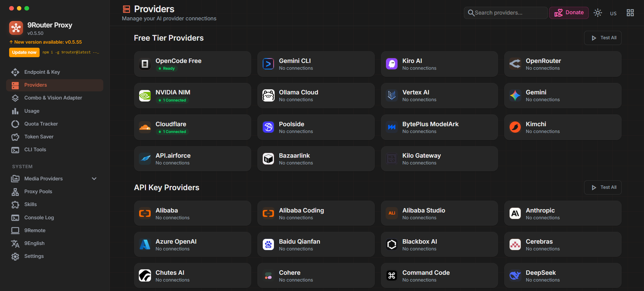
Task: Click the Cohere logo icon
Action: click(x=269, y=276)
